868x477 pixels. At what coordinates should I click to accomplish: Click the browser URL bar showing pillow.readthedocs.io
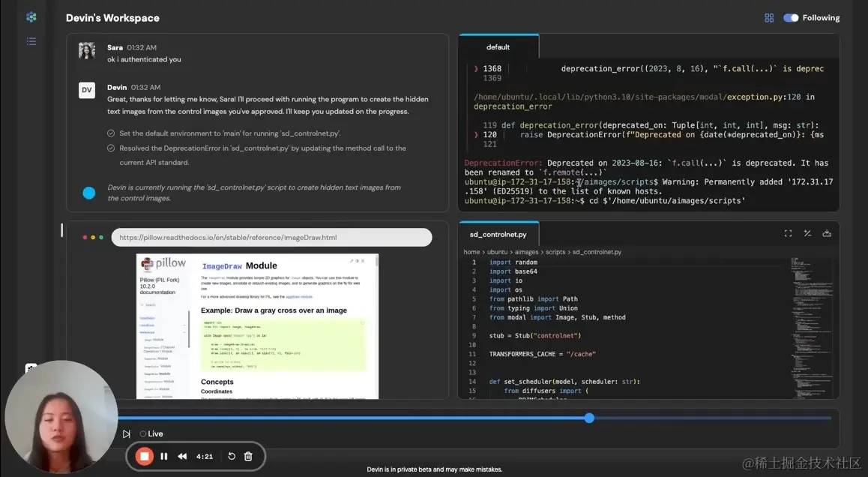click(x=271, y=237)
